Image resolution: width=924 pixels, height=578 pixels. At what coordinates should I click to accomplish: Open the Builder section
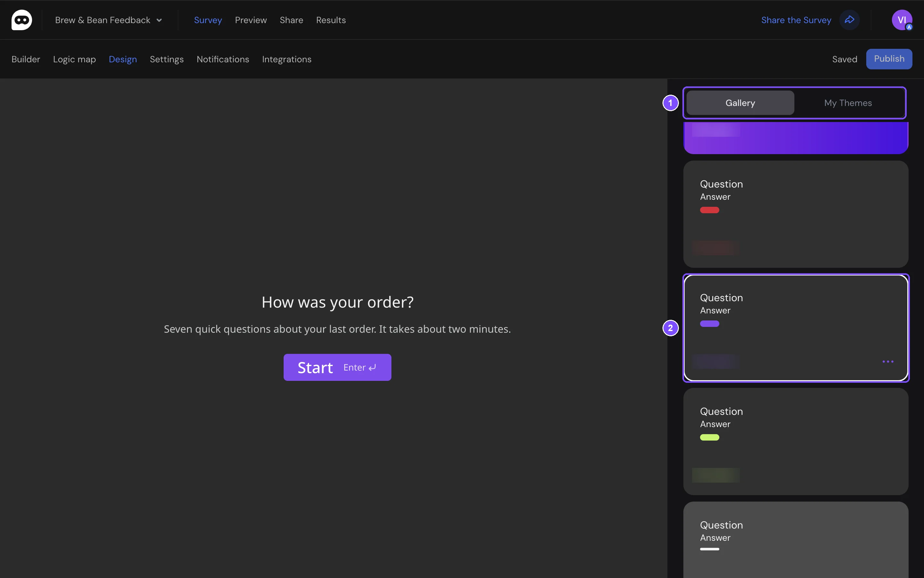point(26,59)
